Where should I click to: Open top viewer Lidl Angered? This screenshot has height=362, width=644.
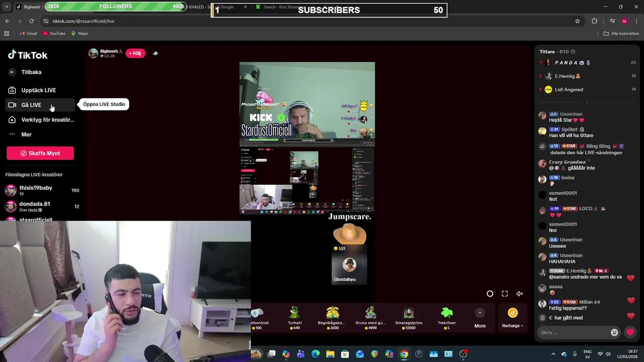[x=587, y=89]
